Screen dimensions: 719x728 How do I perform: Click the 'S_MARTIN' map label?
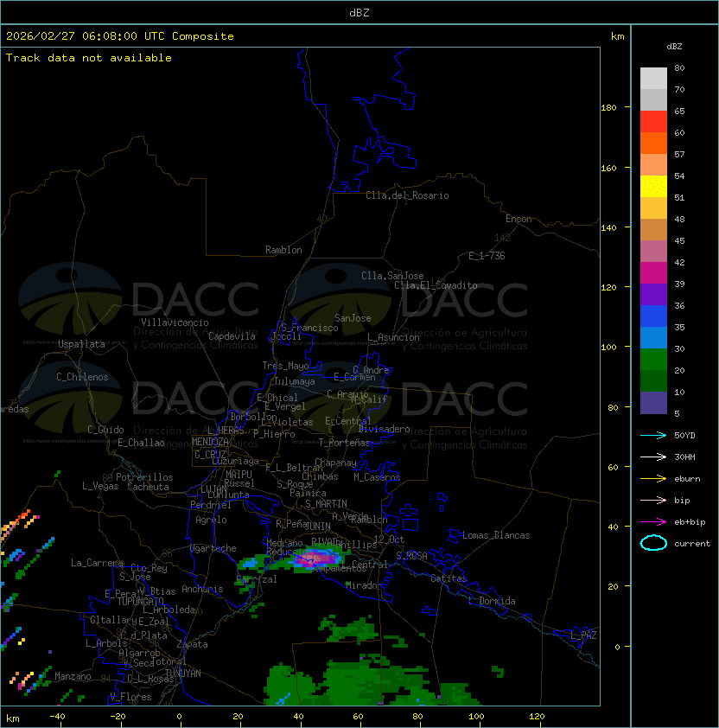click(x=326, y=504)
